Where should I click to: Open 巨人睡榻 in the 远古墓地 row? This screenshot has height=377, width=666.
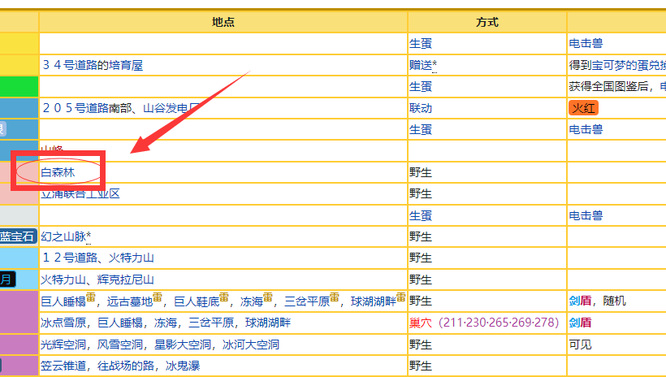pos(64,301)
